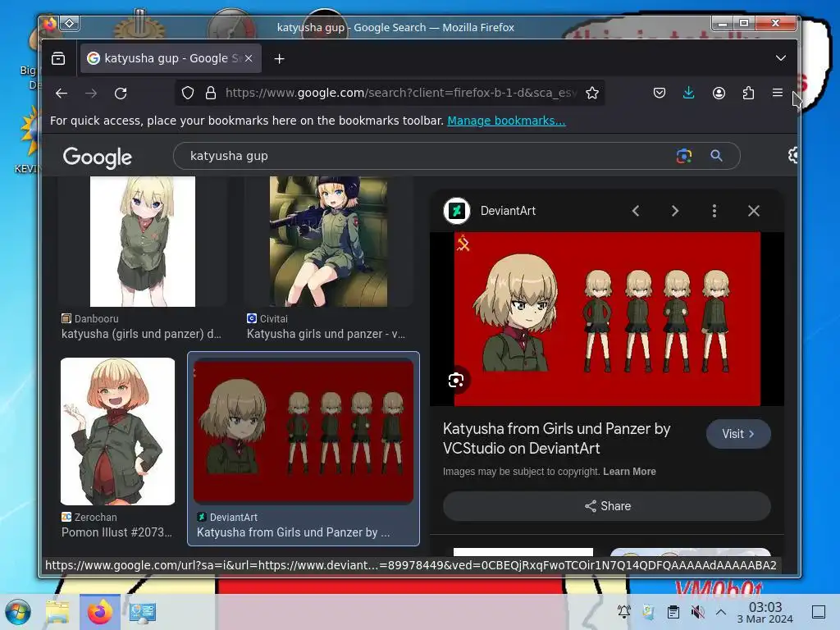The image size is (840, 630).
Task: Open the Civitai Katyusha image result
Action: click(328, 242)
